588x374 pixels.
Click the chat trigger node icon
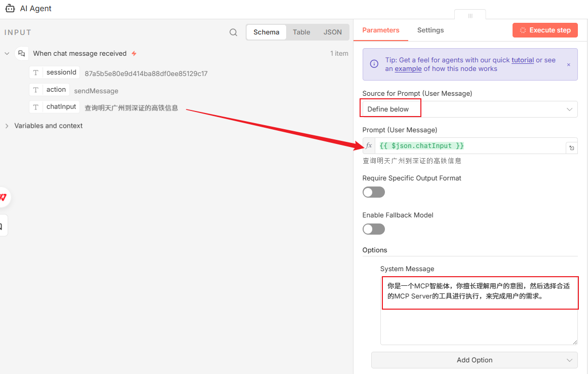pyautogui.click(x=22, y=54)
